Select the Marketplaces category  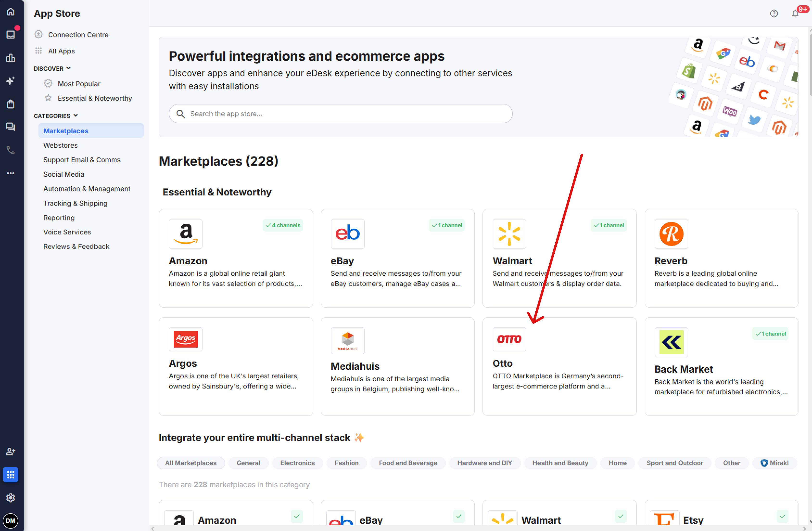[91, 131]
